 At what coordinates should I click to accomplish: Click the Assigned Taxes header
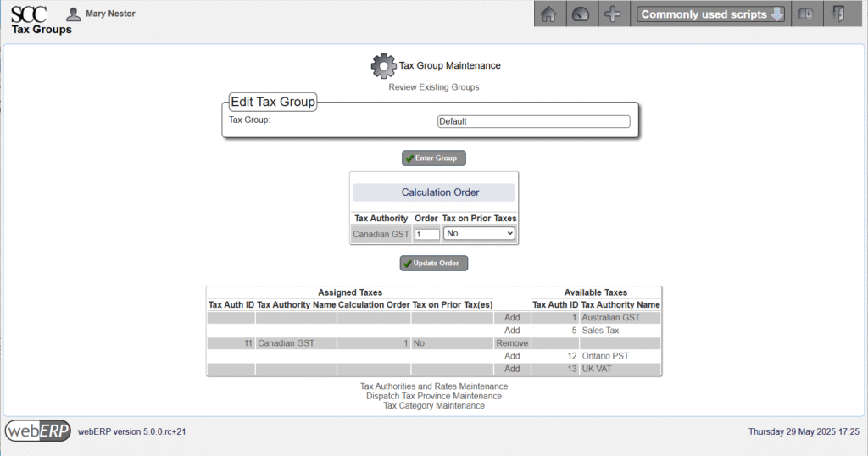coord(350,292)
